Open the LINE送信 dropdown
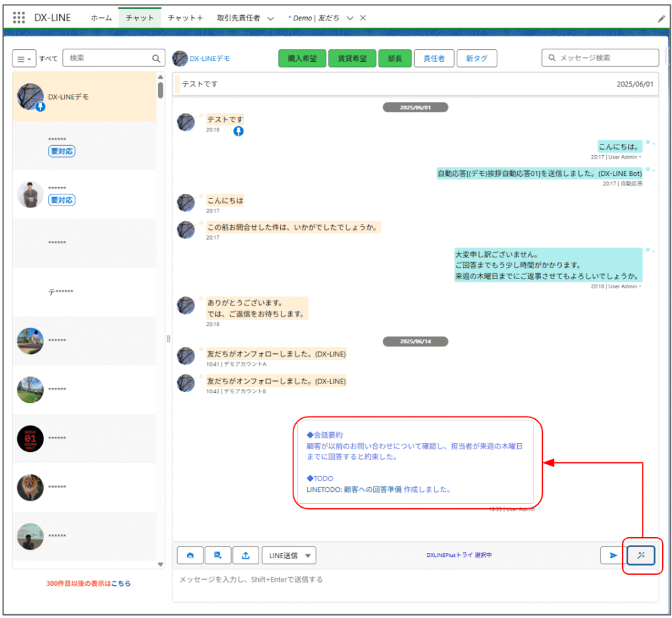This screenshot has width=672, height=618. (289, 555)
